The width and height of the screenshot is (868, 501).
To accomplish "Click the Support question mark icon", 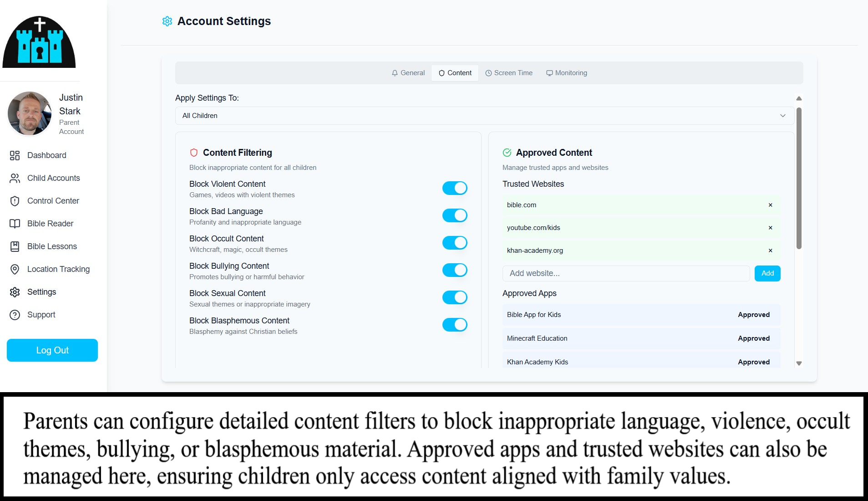I will tap(15, 315).
